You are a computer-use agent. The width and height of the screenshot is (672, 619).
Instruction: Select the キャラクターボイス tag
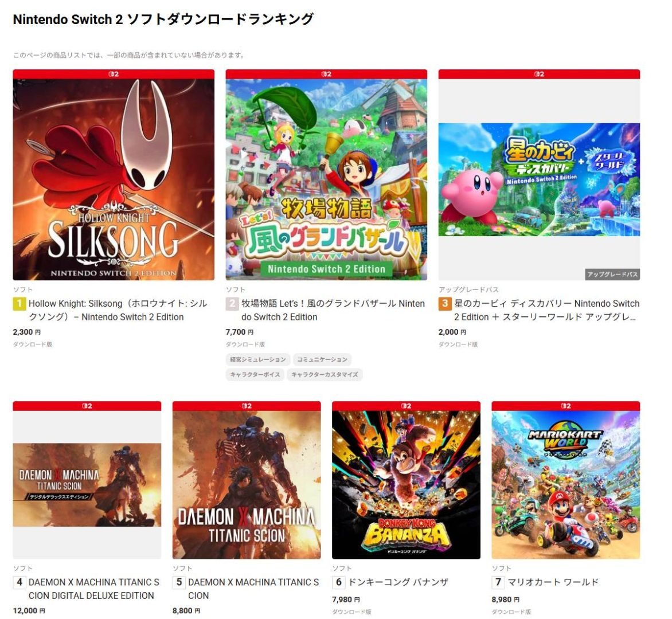click(255, 374)
